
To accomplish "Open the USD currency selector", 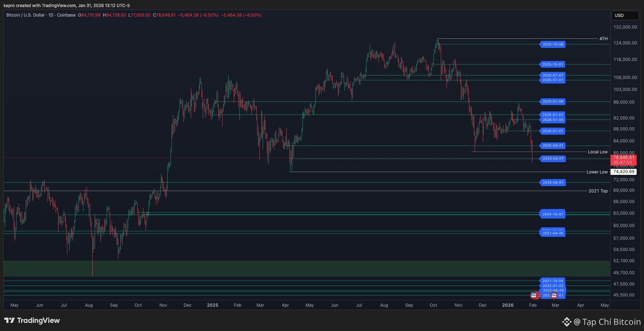I will click(x=625, y=16).
